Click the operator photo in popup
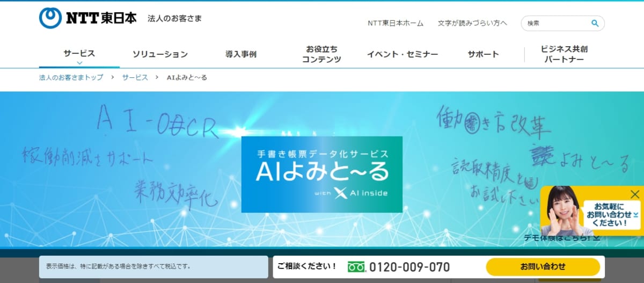 pos(562,209)
